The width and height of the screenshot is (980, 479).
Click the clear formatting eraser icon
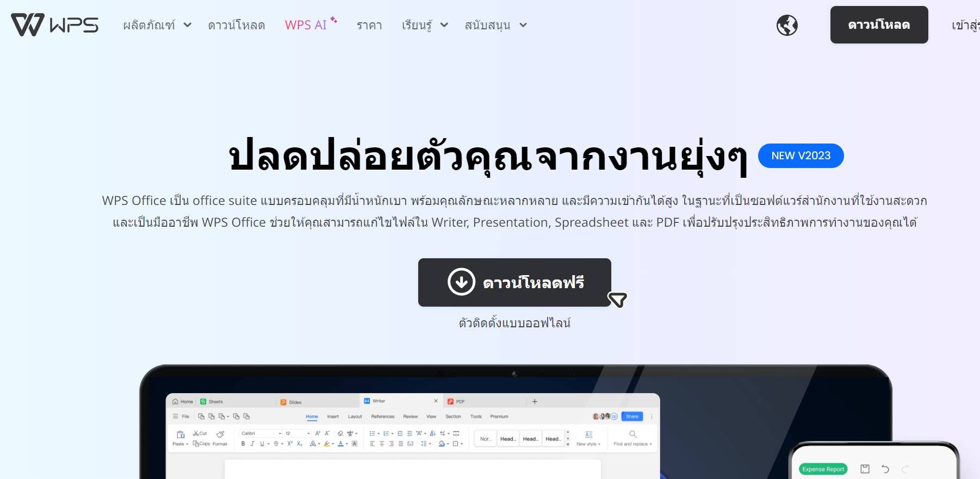pos(340,433)
